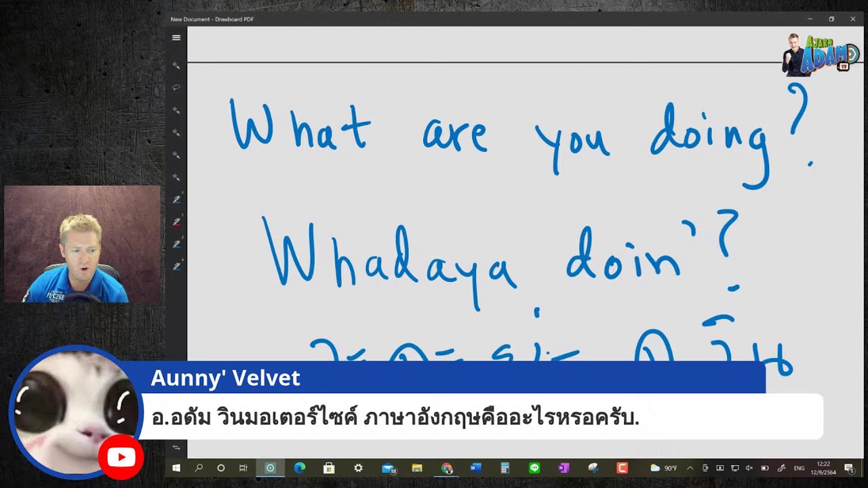This screenshot has height=488, width=868.
Task: Open Windows taskbar search
Action: (x=199, y=468)
